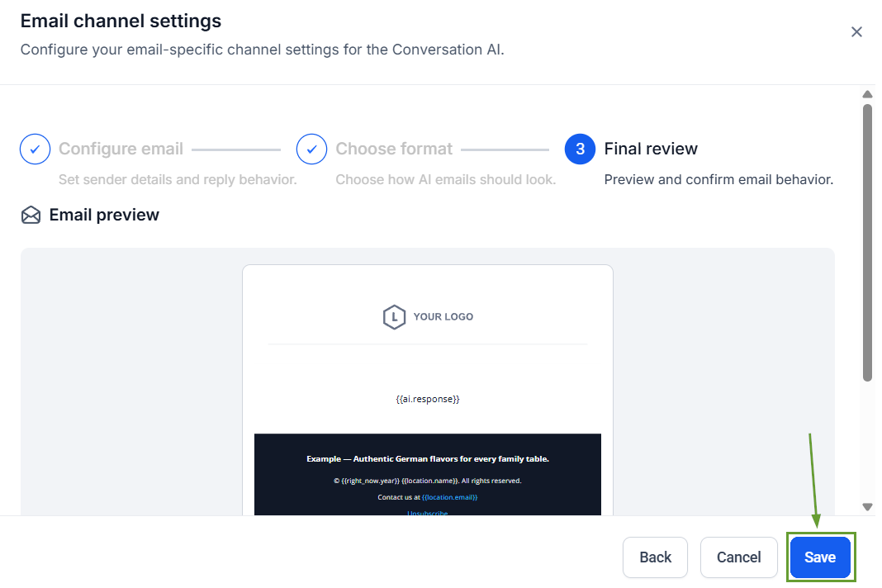Click the vertical scrollbar thumb

click(x=867, y=241)
